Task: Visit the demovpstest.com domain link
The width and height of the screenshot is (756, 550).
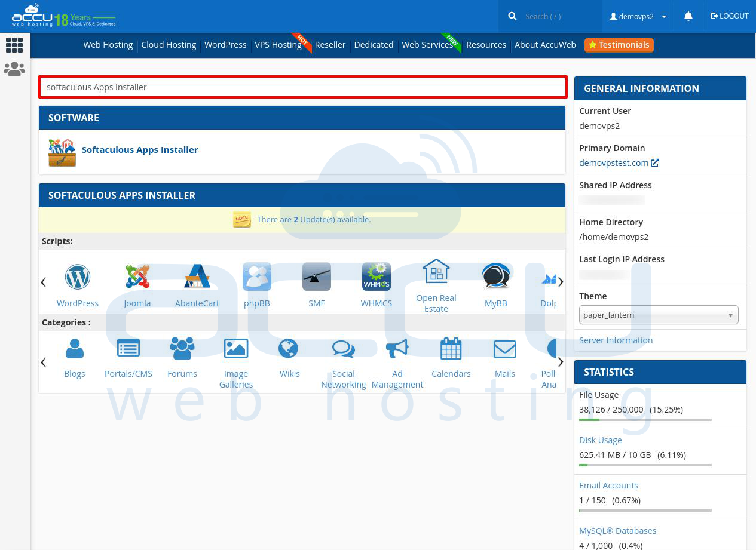Action: [x=614, y=163]
